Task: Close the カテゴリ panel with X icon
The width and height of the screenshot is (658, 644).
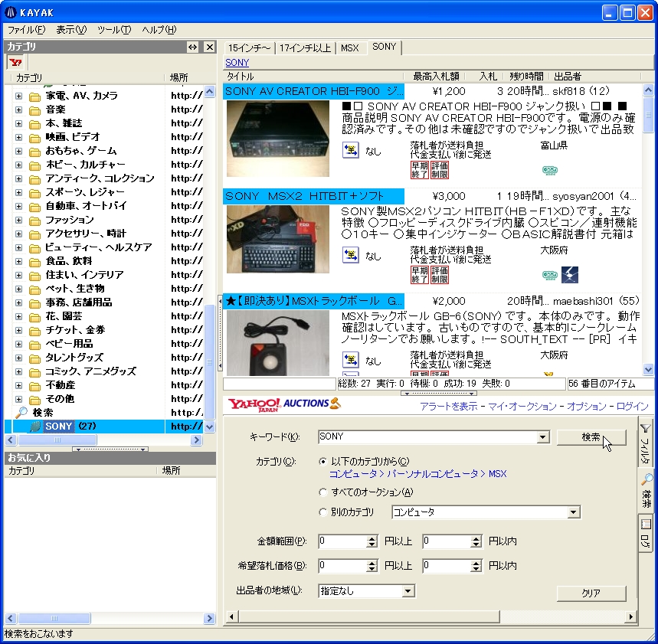Action: pyautogui.click(x=209, y=47)
